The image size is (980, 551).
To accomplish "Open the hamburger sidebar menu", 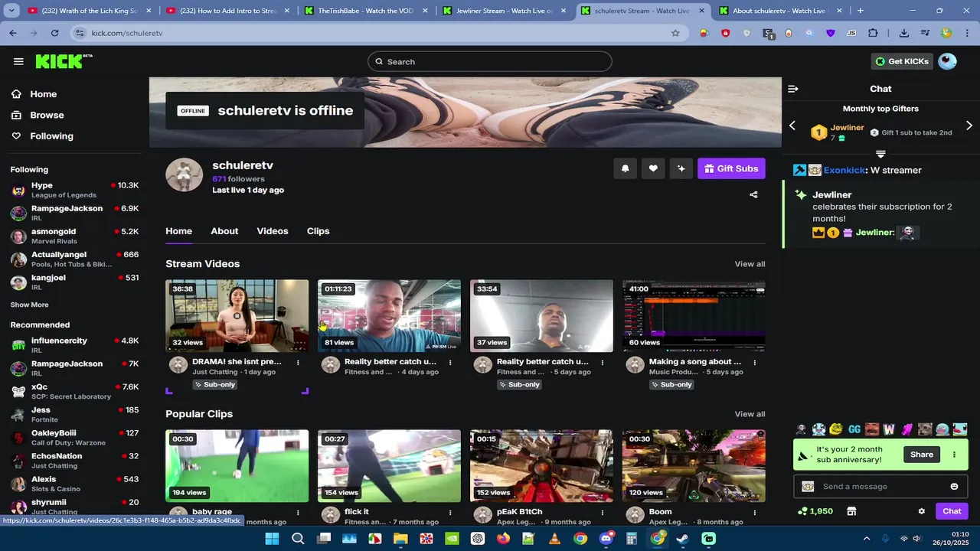I will pyautogui.click(x=18, y=61).
